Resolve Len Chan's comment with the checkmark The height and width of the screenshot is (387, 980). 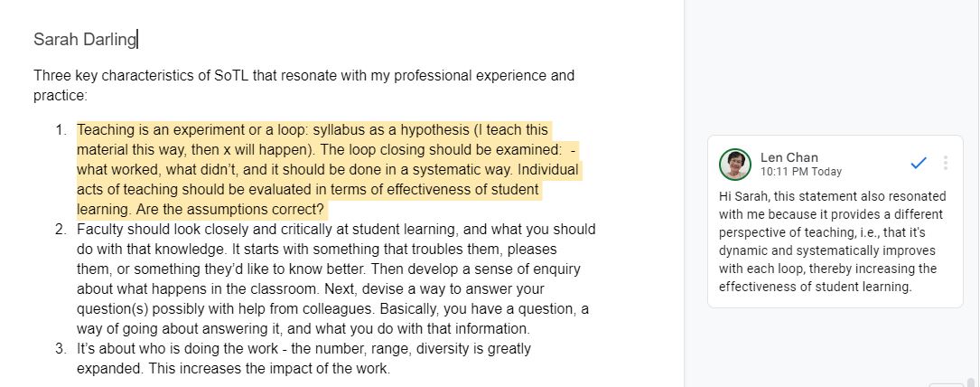pyautogui.click(x=918, y=163)
